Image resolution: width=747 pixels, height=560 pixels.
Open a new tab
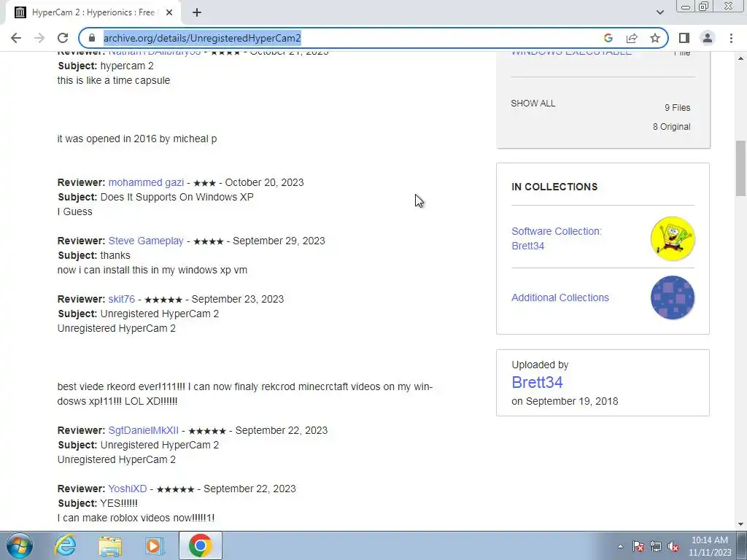(197, 13)
